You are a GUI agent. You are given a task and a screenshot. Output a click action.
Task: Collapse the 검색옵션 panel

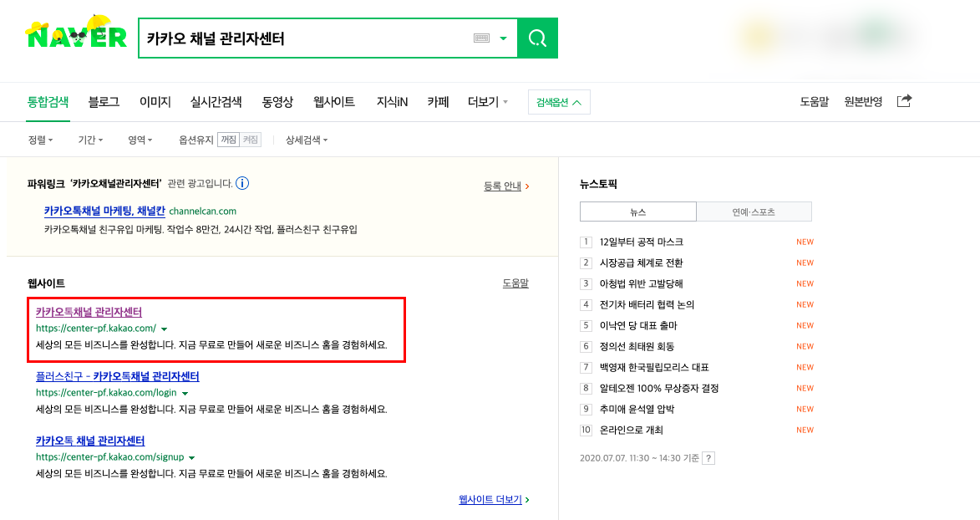(559, 102)
